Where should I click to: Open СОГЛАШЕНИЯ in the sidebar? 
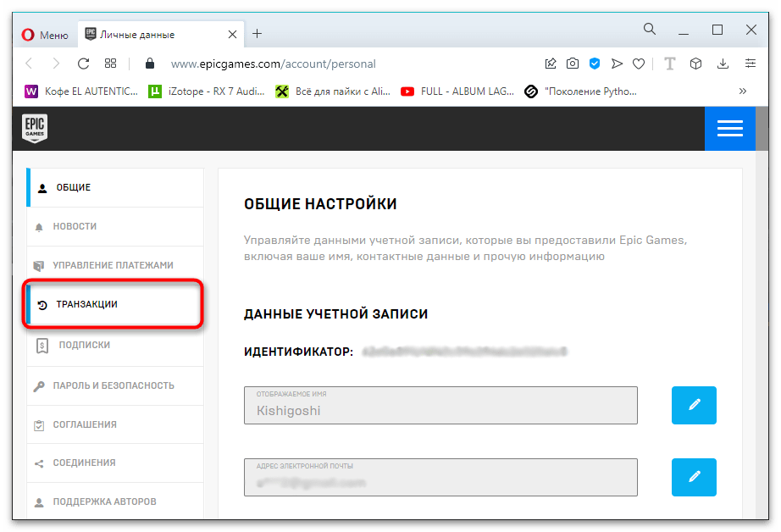[115, 425]
